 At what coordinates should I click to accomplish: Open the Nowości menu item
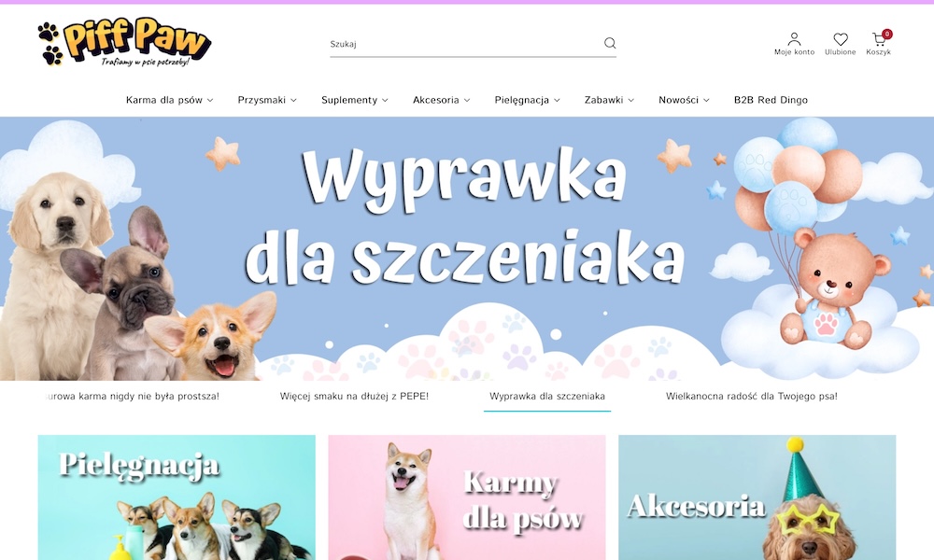click(x=684, y=100)
